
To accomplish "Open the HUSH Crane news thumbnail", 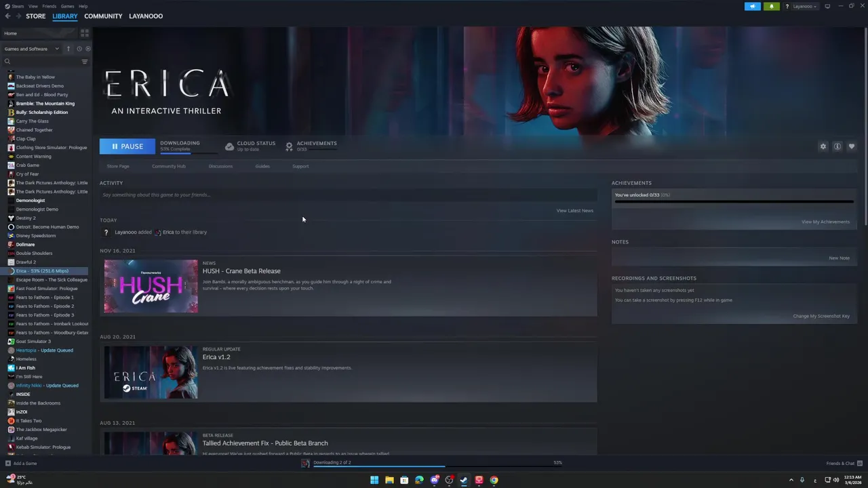I will tap(151, 286).
